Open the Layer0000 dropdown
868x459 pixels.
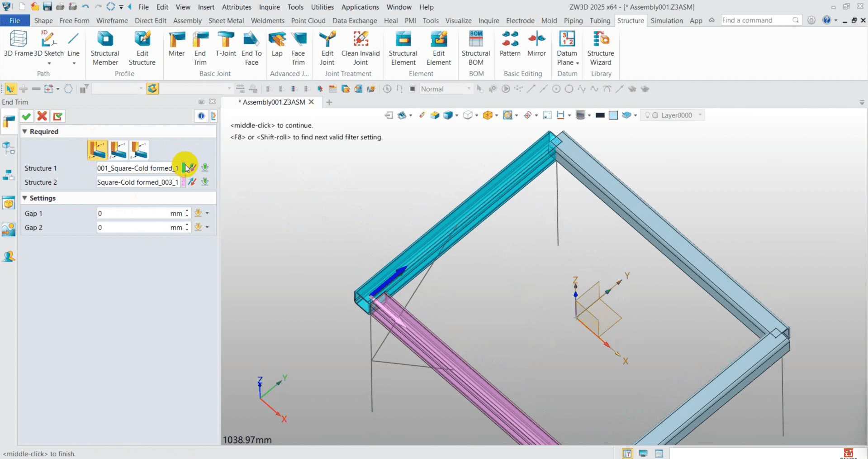point(700,115)
